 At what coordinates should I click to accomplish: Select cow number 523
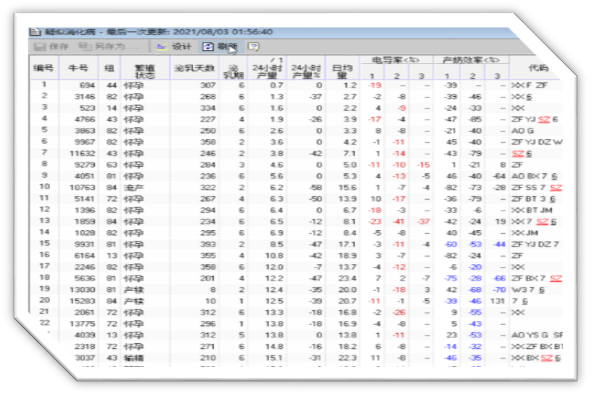(x=87, y=108)
